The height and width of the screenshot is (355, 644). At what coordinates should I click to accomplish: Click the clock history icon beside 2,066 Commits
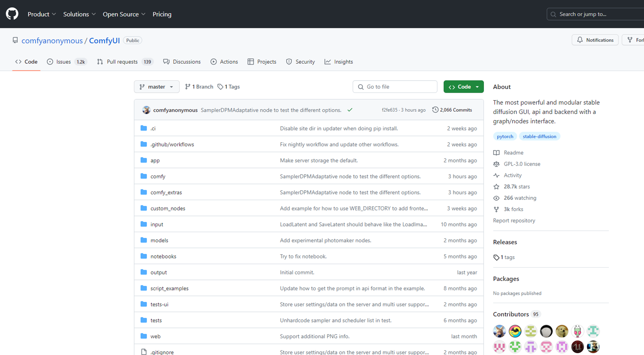[x=435, y=110]
